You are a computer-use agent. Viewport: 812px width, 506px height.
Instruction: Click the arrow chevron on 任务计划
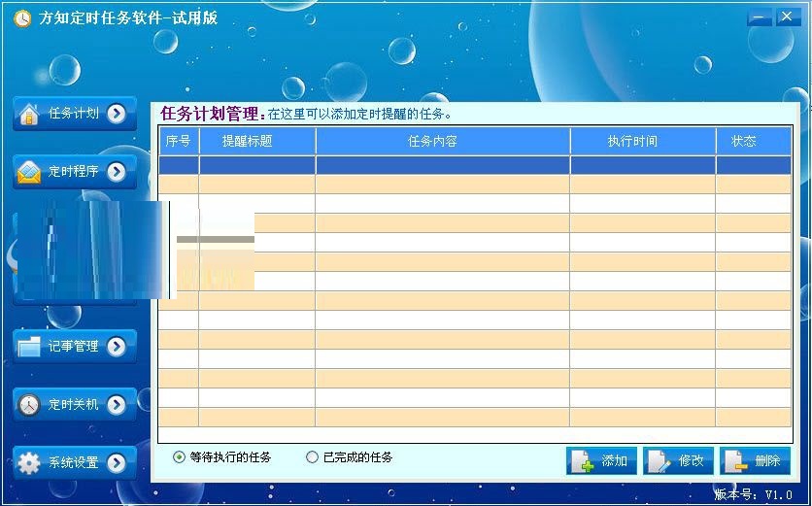[117, 114]
